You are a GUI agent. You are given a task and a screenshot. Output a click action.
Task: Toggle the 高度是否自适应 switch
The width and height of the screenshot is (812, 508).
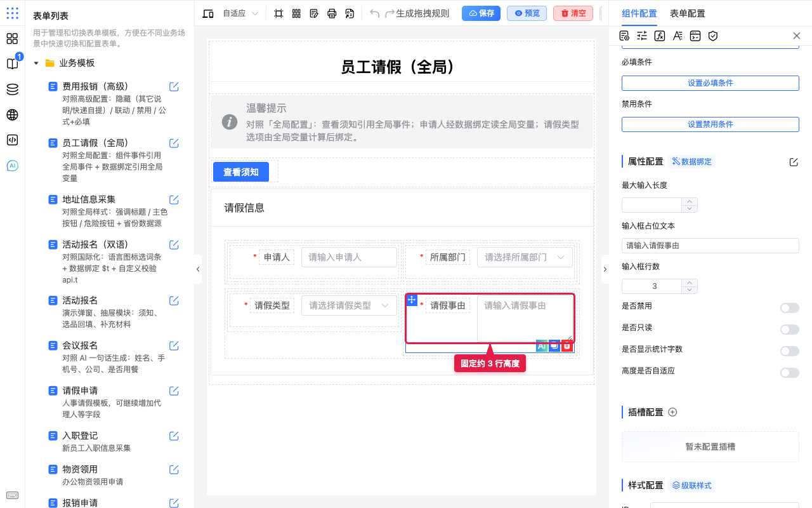tap(790, 373)
